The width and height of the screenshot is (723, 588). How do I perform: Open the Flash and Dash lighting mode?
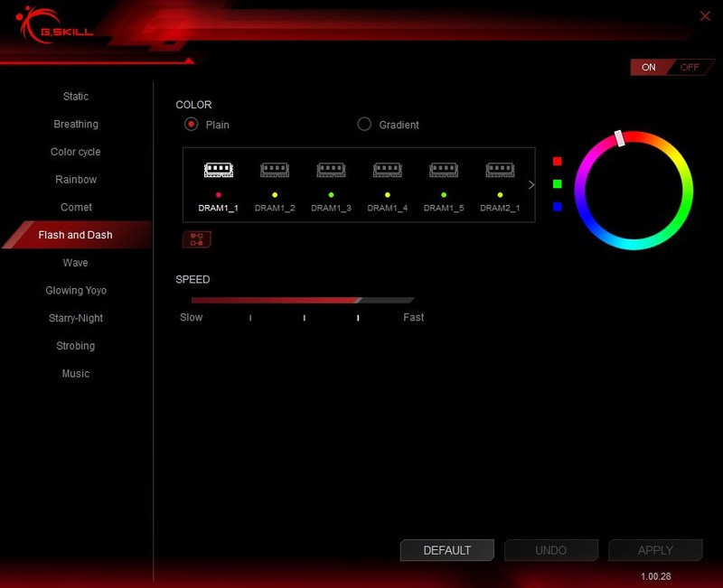76,235
